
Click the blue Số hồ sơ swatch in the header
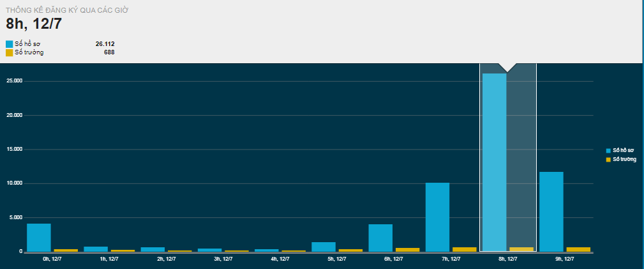[10, 44]
